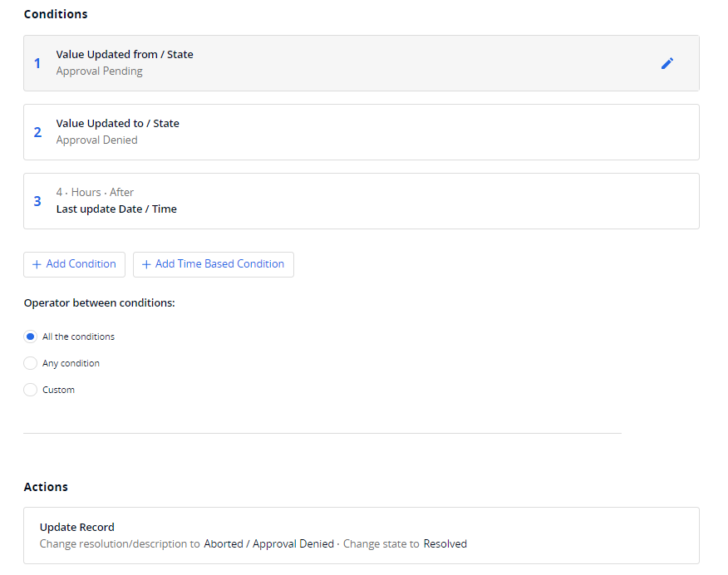Choose the 'Any condition' operator option
The image size is (728, 575).
tap(31, 363)
